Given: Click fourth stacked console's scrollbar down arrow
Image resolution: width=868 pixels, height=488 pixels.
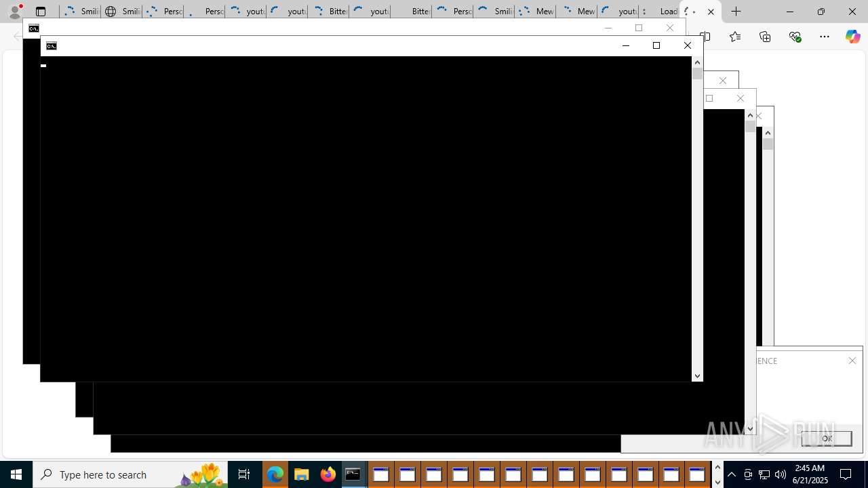Looking at the screenshot, I should 750,429.
